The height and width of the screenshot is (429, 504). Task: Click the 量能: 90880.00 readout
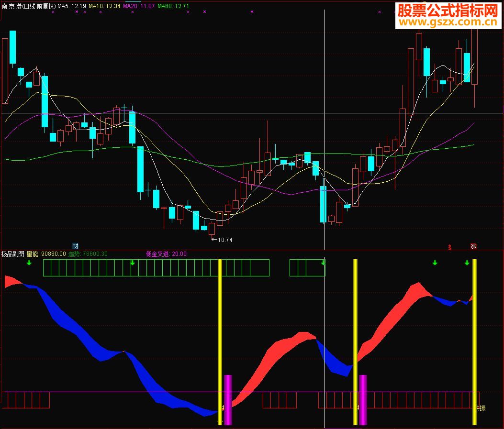pos(46,254)
